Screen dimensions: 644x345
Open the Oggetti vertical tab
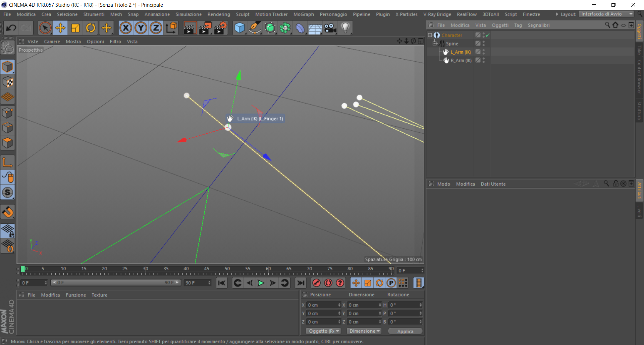(x=640, y=31)
